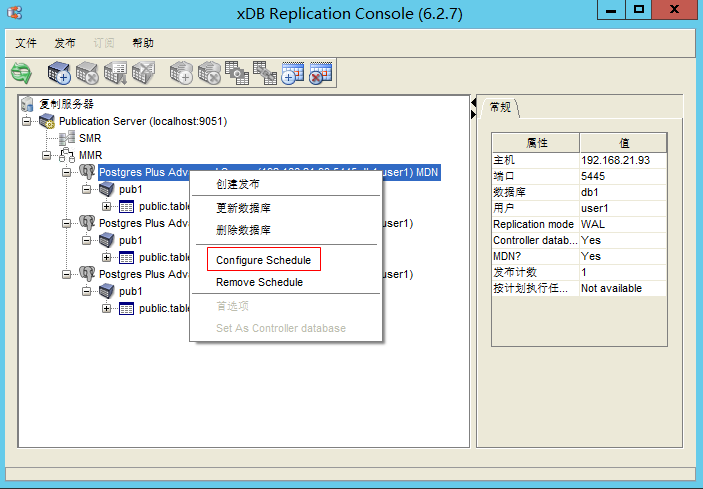Select the Publication Server (localhost:9051) label
The image size is (703, 489).
143,121
